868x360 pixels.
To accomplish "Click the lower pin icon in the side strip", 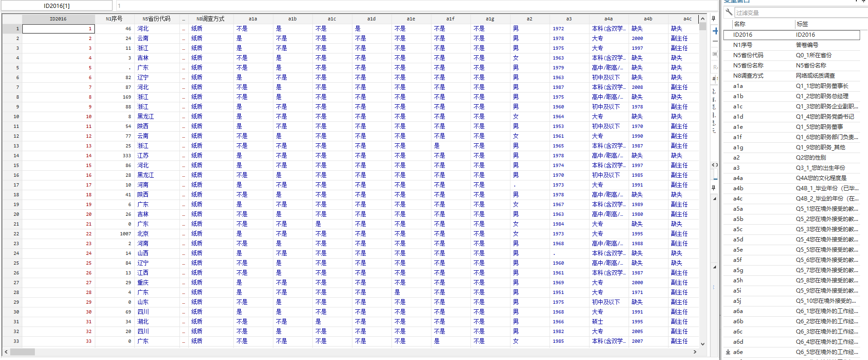I will [714, 187].
